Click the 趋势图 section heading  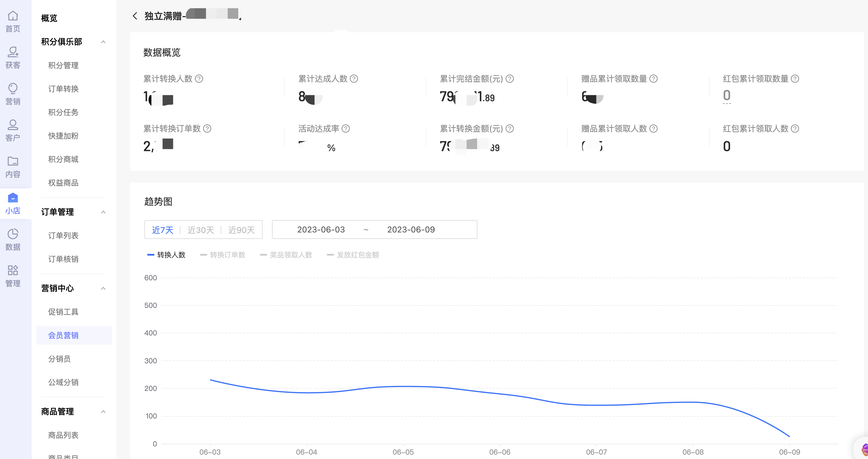coord(158,202)
